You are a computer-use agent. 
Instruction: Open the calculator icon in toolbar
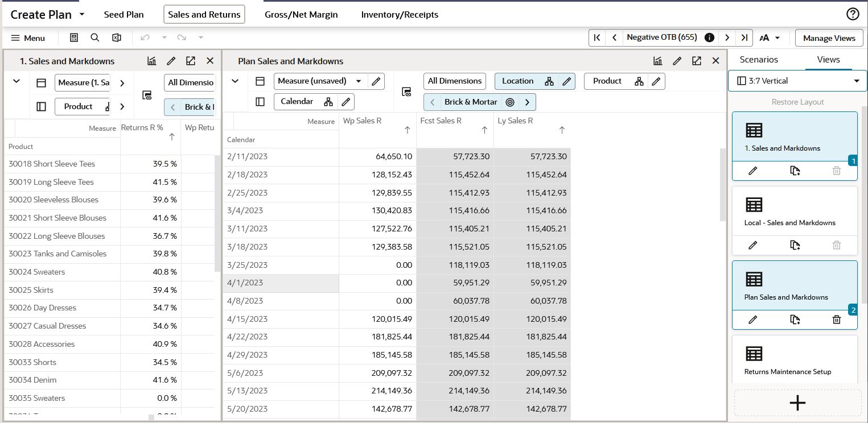point(74,38)
